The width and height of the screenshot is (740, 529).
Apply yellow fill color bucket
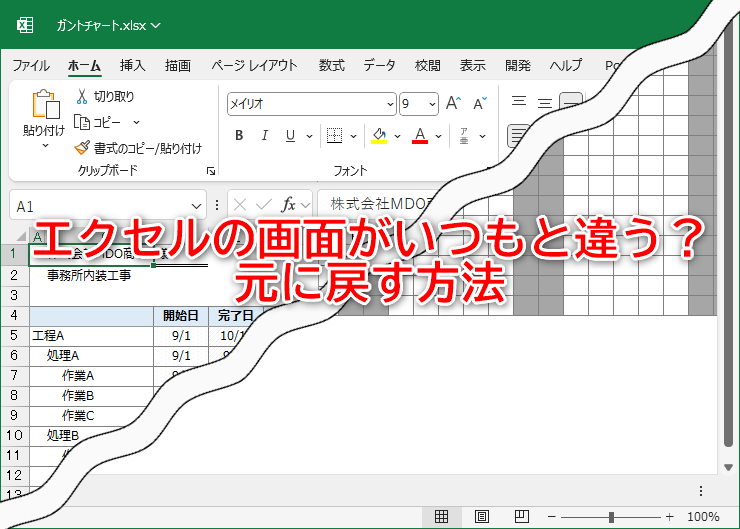point(379,136)
